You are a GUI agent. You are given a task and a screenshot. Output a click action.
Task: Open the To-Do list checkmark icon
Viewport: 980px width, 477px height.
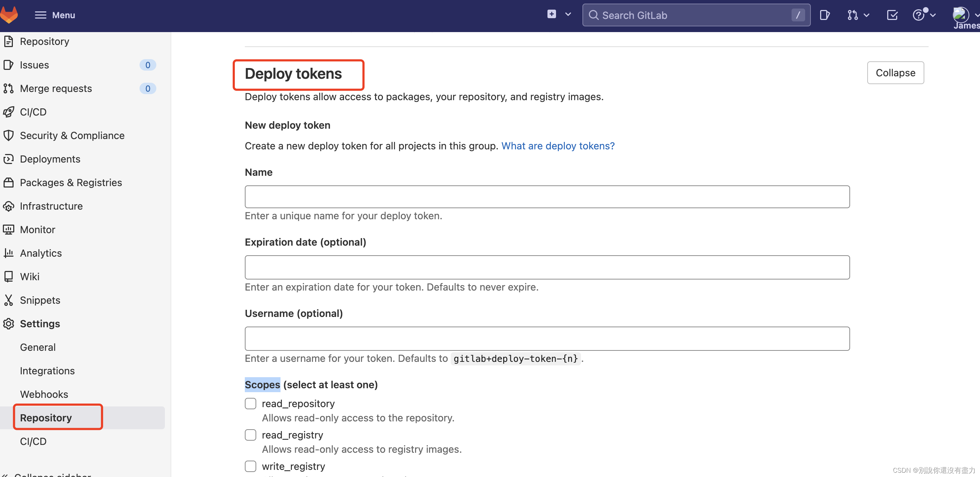coord(892,15)
